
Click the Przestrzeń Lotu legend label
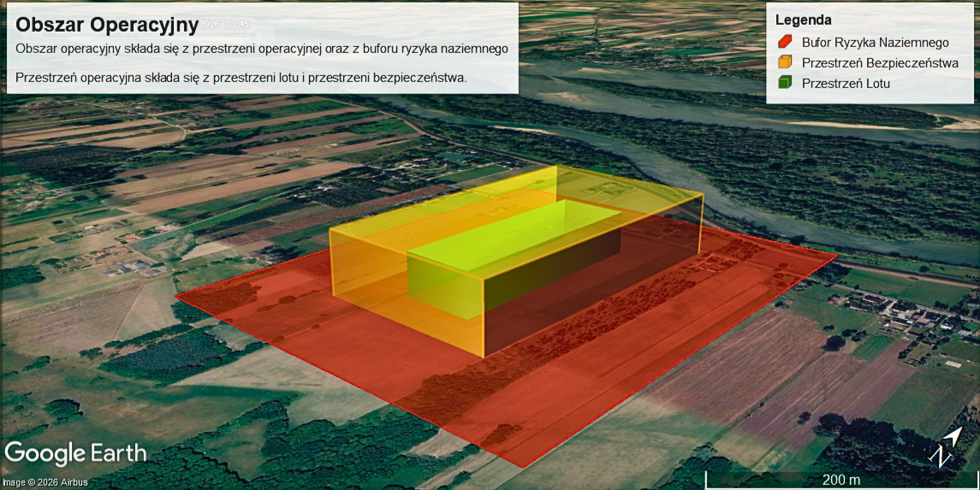[846, 83]
